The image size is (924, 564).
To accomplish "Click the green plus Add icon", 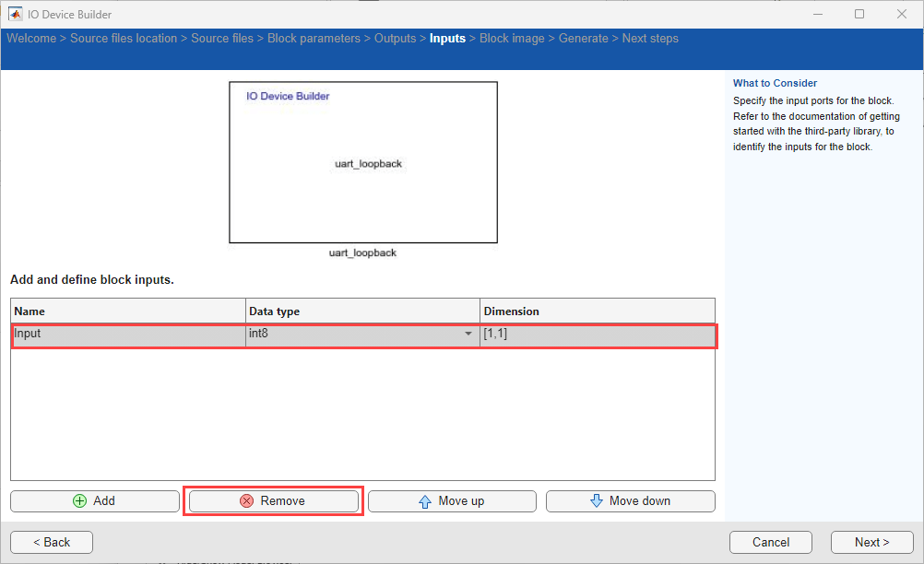I will click(80, 500).
